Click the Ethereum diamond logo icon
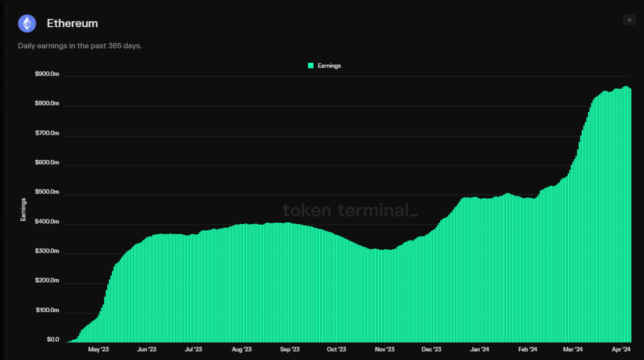 tap(27, 24)
